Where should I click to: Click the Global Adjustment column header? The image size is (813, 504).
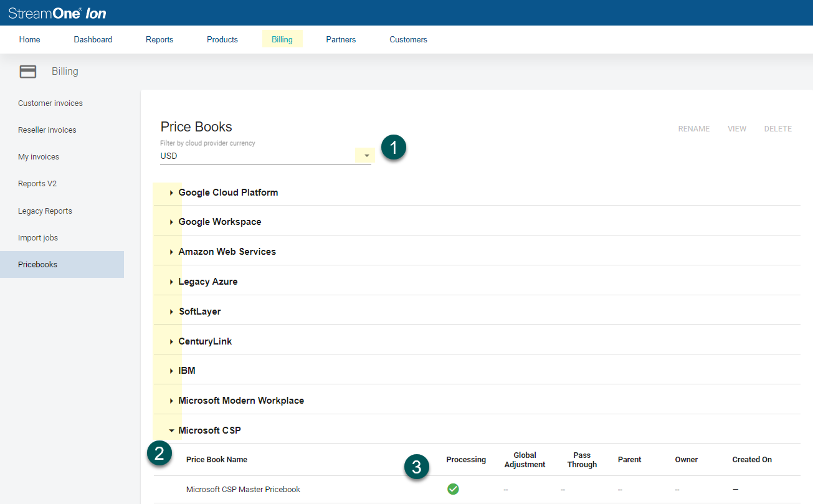(525, 460)
